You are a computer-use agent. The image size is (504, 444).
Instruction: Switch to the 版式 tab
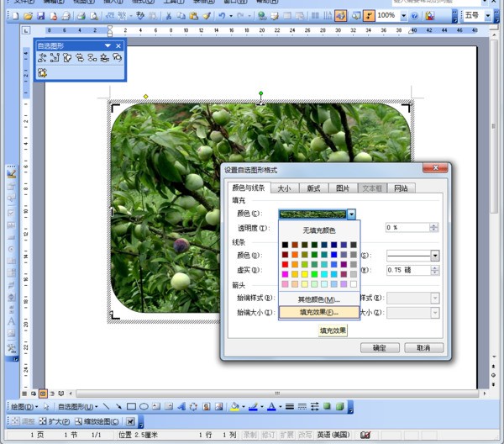coord(313,188)
